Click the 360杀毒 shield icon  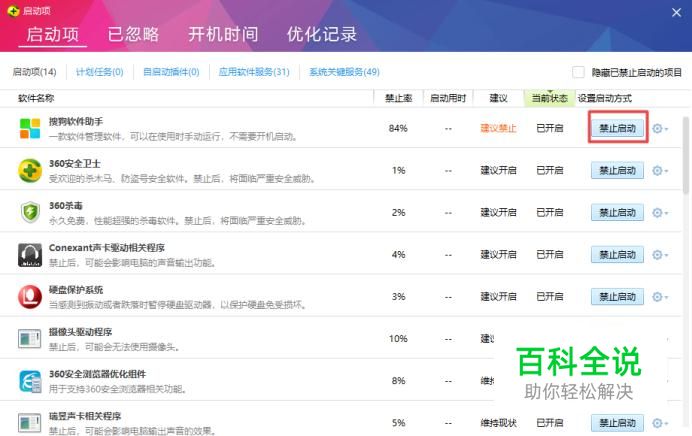pyautogui.click(x=30, y=212)
